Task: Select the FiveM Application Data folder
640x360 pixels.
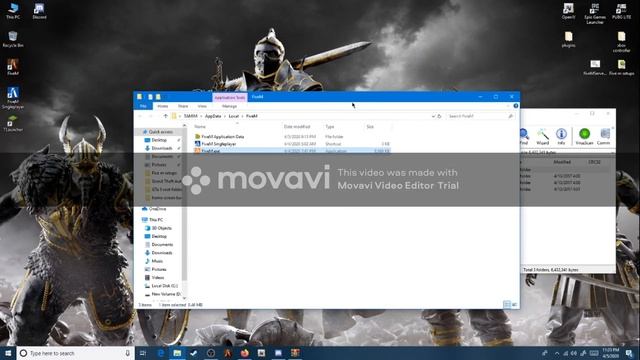Action: [222, 137]
